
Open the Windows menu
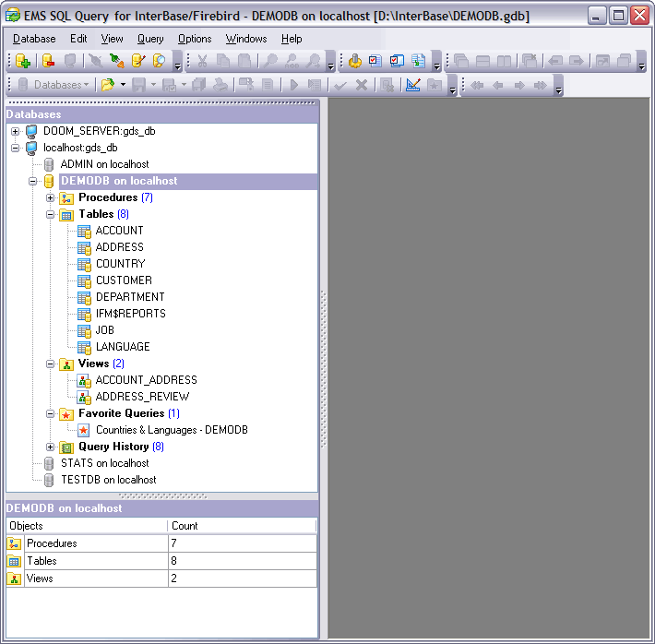[x=246, y=39]
